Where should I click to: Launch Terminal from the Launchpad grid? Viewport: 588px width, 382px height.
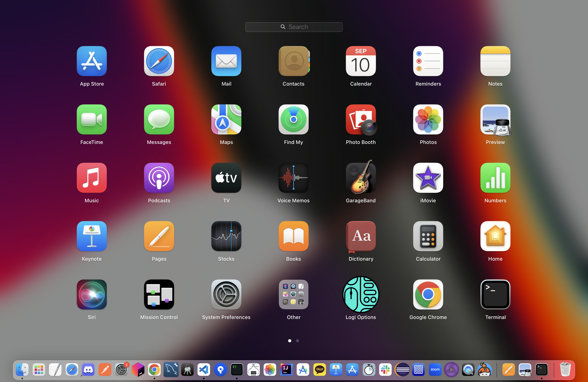coord(495,294)
